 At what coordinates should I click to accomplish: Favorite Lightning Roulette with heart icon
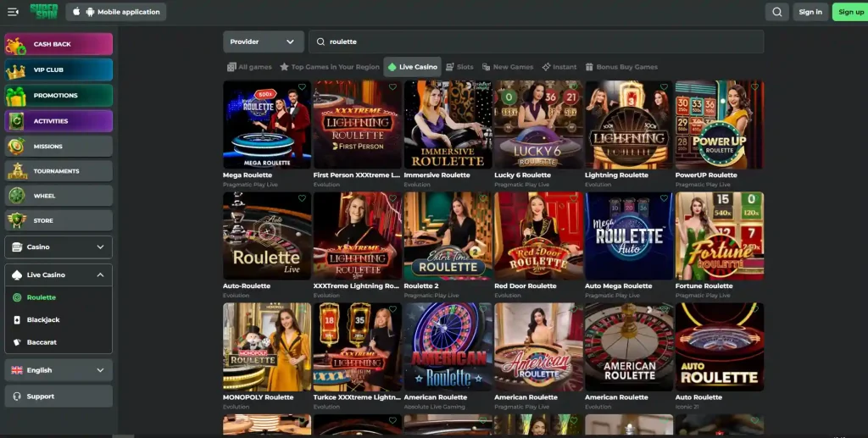click(664, 86)
